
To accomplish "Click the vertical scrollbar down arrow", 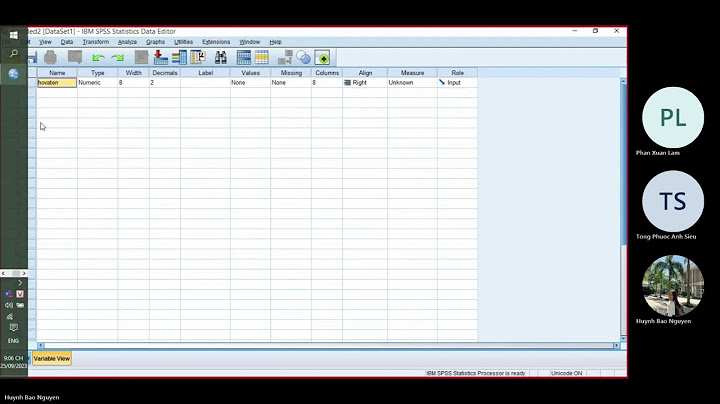I will pyautogui.click(x=623, y=338).
